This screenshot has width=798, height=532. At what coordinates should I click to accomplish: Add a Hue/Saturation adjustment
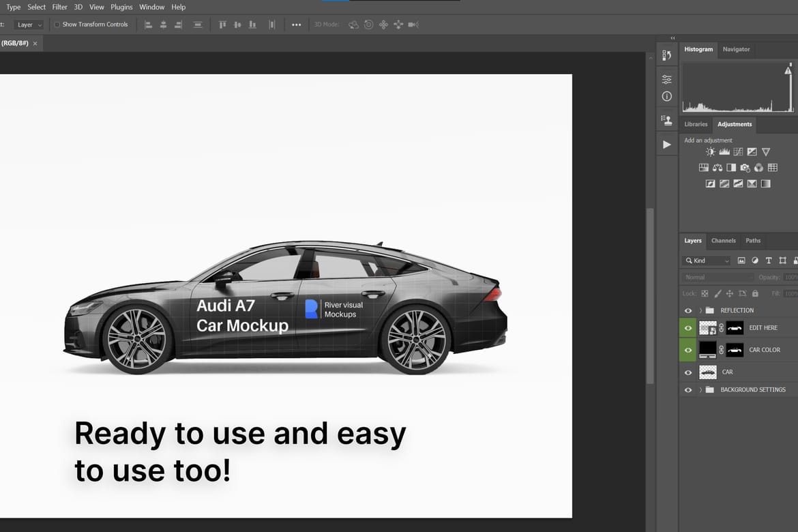tap(704, 168)
